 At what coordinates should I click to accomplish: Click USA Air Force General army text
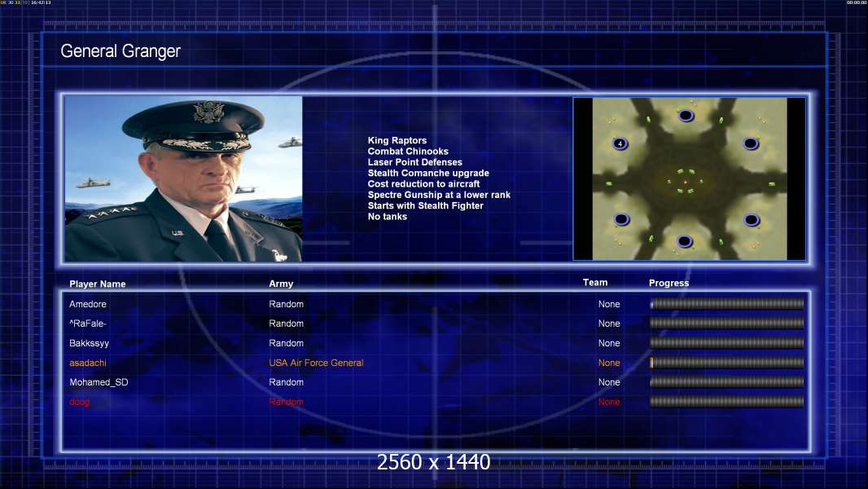click(x=316, y=363)
